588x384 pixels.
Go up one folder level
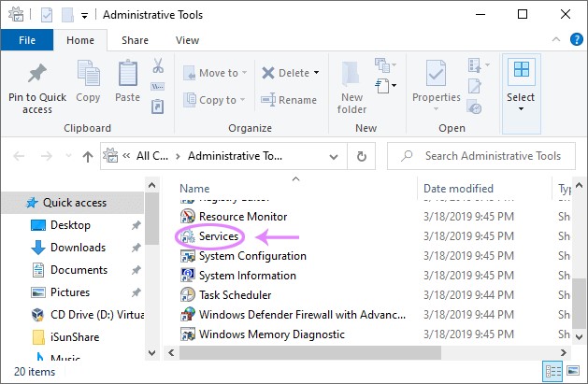pyautogui.click(x=87, y=155)
